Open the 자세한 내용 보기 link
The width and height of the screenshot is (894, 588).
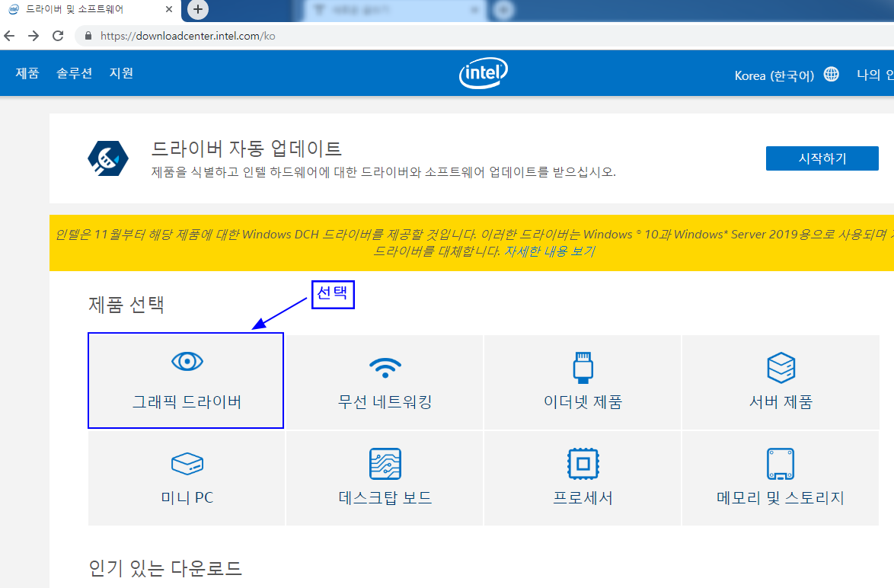[x=550, y=251]
